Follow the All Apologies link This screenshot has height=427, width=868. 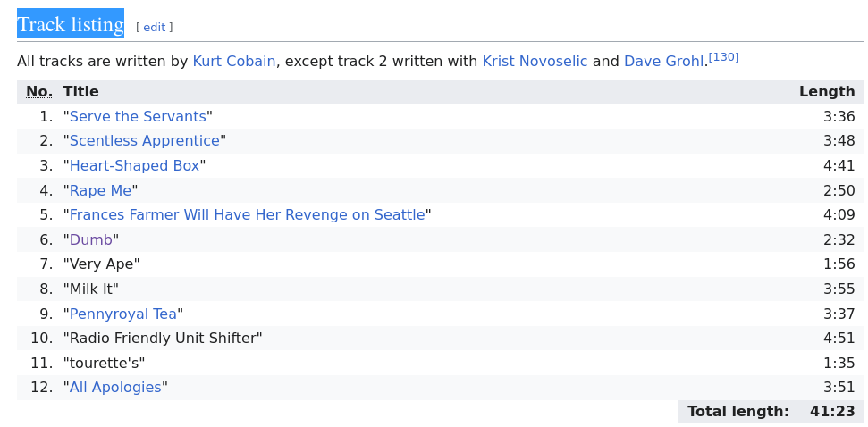(115, 388)
